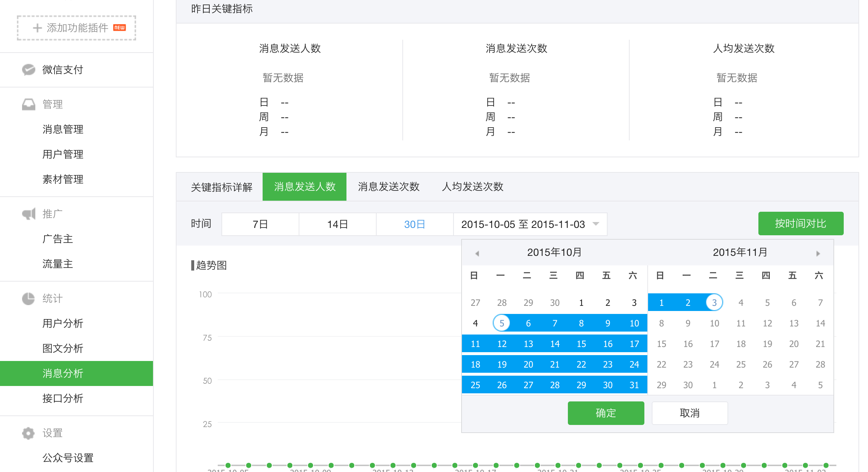Screen dimensions: 868x472
Task: Click the 统计 pie chart icon
Action: (28, 298)
